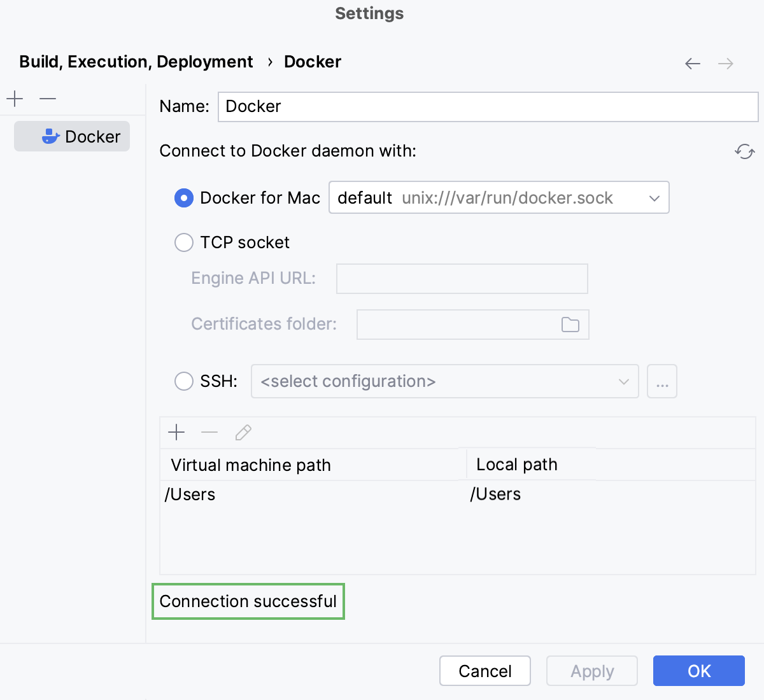
Task: Add a new virtual machine path mapping
Action: 176,432
